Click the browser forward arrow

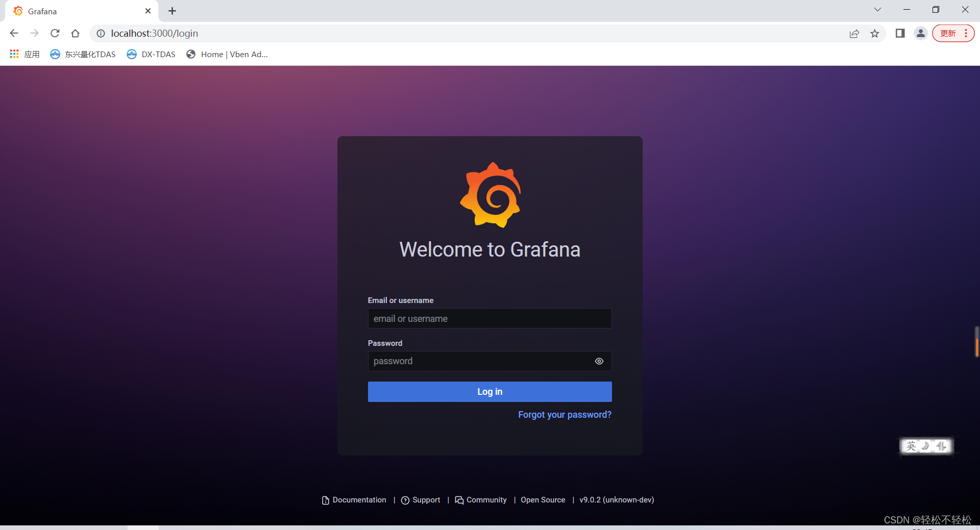[x=34, y=33]
